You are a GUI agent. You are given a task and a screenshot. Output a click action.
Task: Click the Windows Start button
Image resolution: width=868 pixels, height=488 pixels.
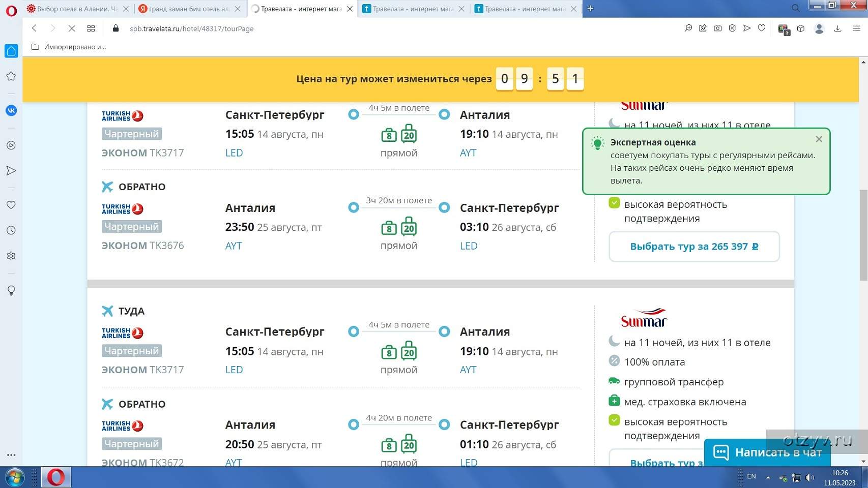[x=14, y=477]
